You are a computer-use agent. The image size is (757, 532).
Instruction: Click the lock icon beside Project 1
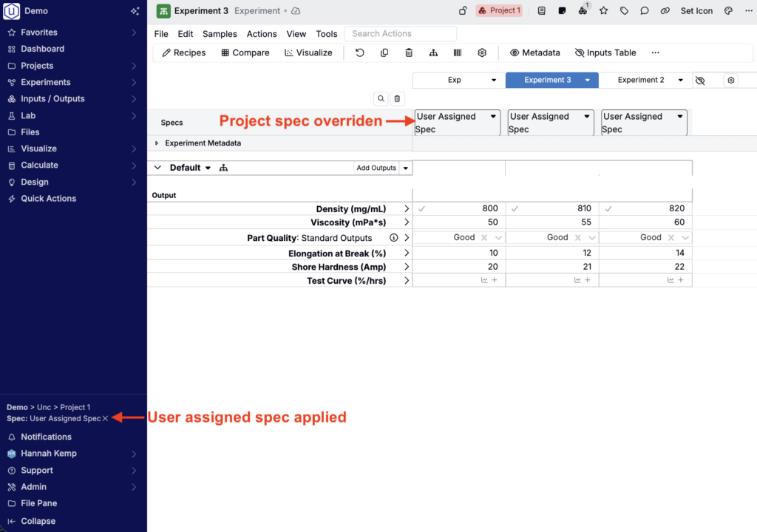pos(463,11)
